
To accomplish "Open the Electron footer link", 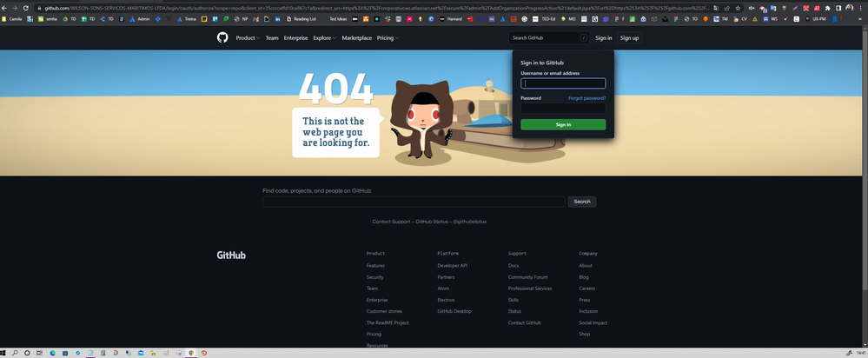I will click(446, 300).
